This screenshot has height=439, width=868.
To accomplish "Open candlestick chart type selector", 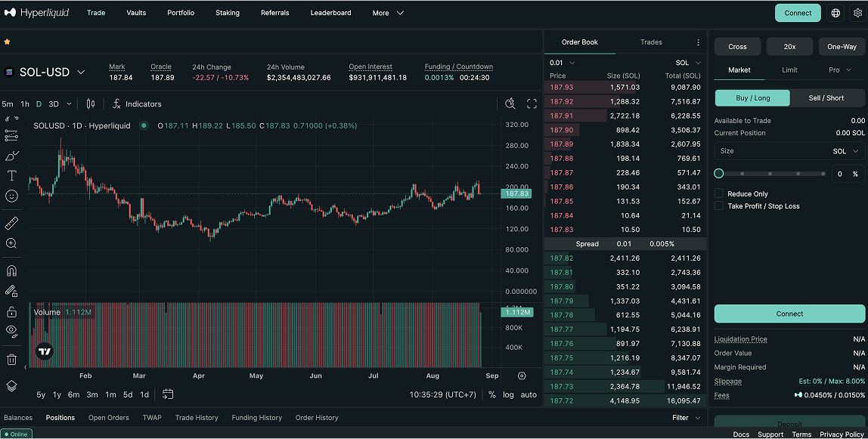I will pos(91,104).
